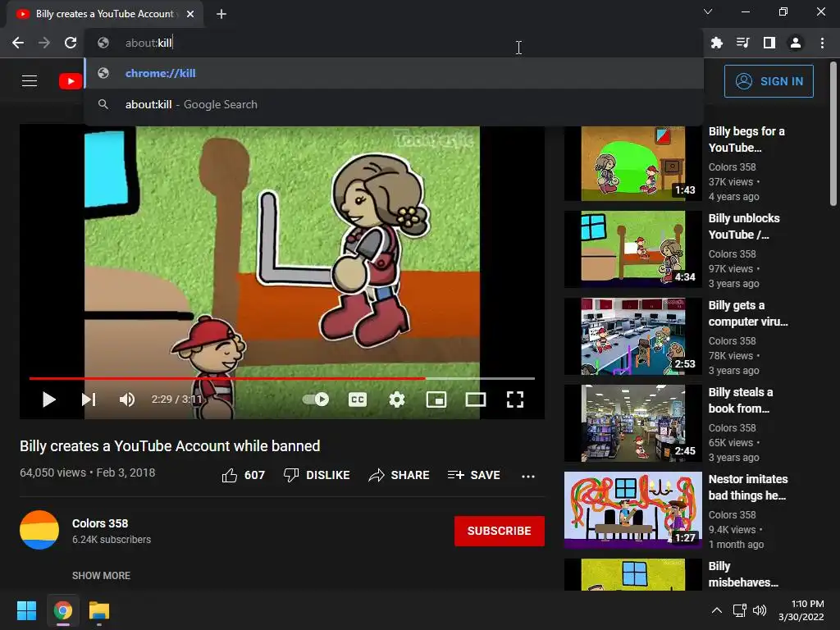This screenshot has height=630, width=840.
Task: Open the clock showing 1:10 PM
Action: point(801,610)
